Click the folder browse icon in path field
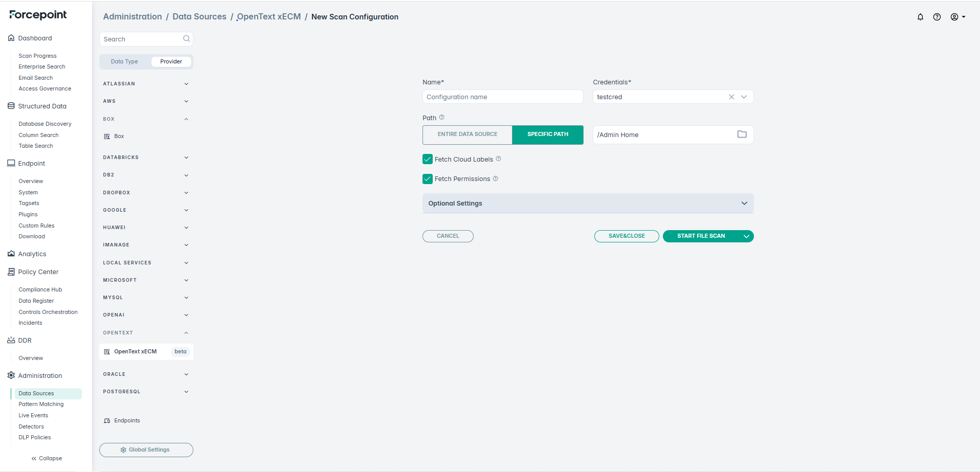Image resolution: width=980 pixels, height=472 pixels. (x=742, y=134)
